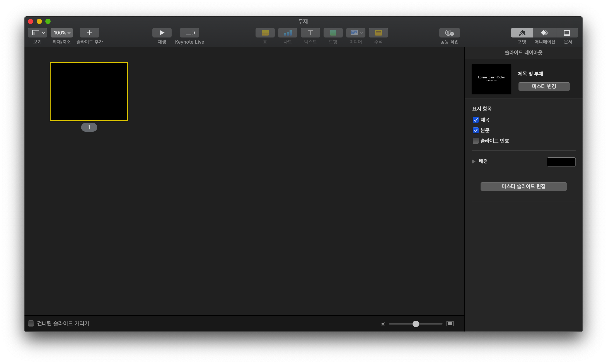
Task: Add a new slide (슬라이드 추가)
Action: pos(90,33)
